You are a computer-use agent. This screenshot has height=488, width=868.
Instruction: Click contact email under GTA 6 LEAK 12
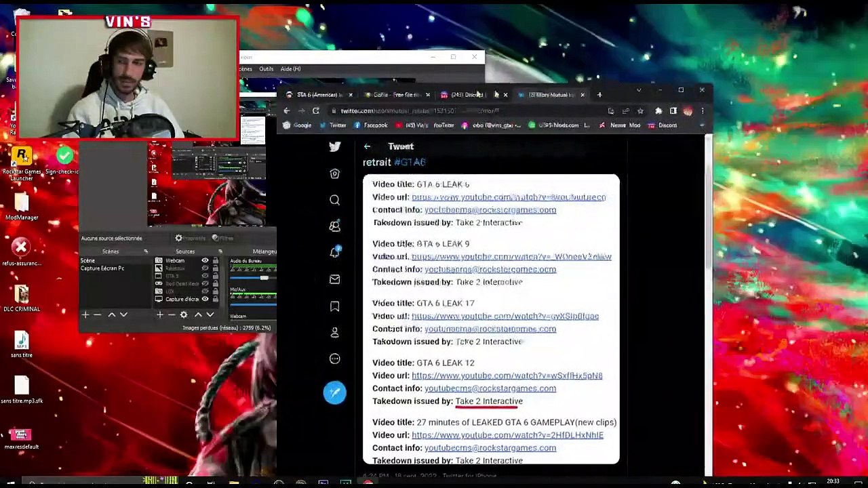(490, 388)
